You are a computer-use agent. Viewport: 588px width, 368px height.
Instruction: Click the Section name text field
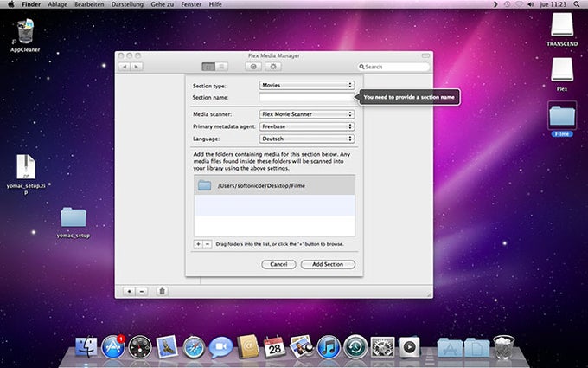pyautogui.click(x=306, y=97)
